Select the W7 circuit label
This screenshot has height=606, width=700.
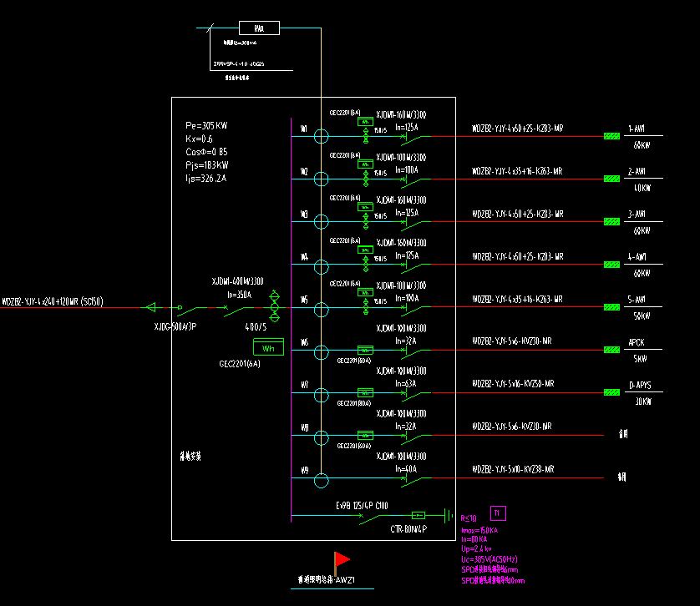pyautogui.click(x=304, y=385)
